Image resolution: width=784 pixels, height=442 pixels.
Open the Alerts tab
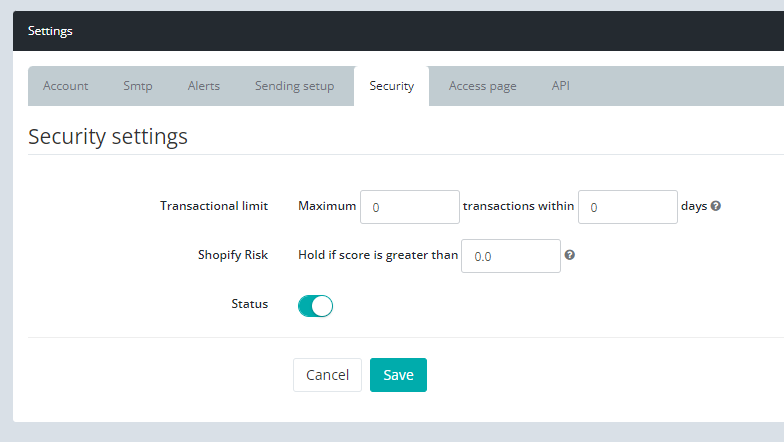(204, 86)
